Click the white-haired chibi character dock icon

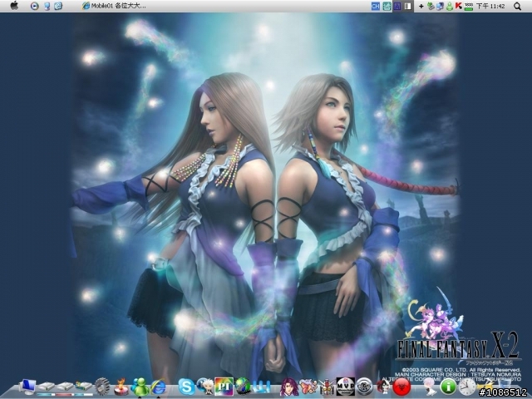click(205, 387)
